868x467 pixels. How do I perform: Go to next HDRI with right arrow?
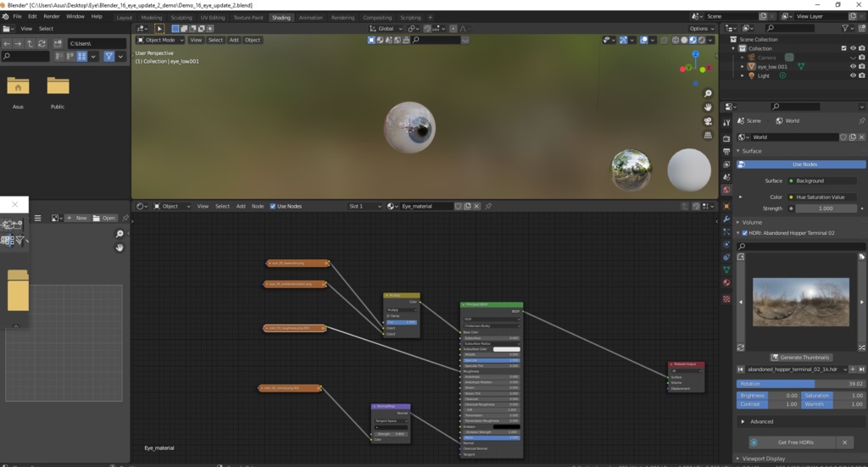click(862, 302)
